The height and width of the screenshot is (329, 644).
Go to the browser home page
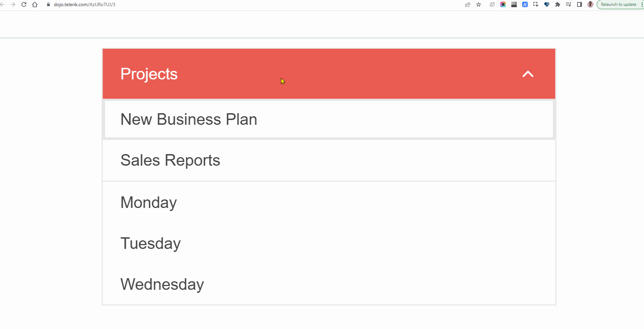[35, 4]
